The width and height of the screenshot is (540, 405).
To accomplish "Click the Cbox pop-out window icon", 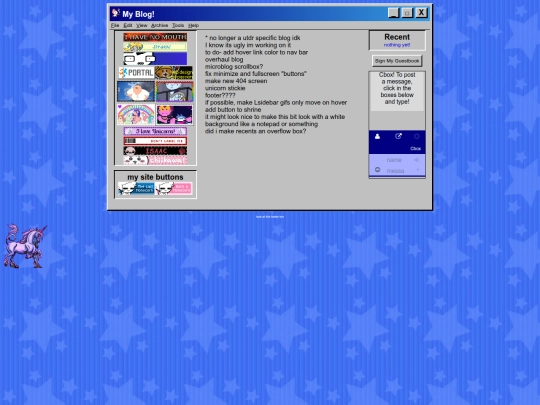I will coord(398,136).
